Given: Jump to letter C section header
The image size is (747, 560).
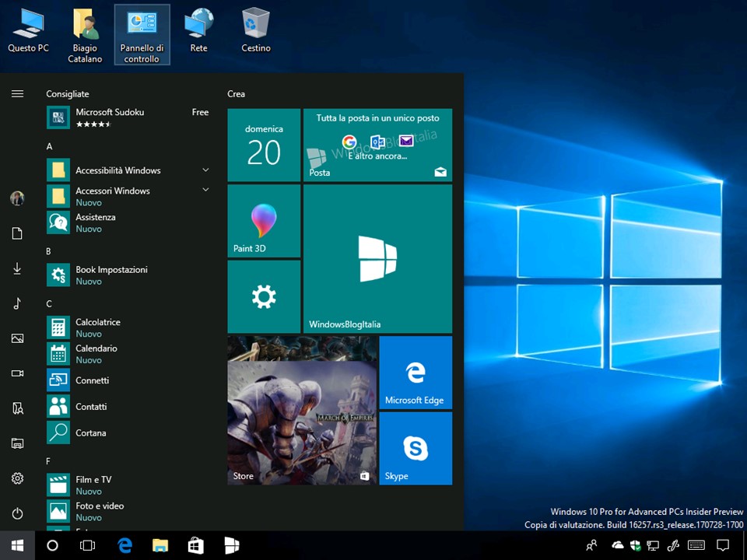Looking at the screenshot, I should tap(49, 304).
